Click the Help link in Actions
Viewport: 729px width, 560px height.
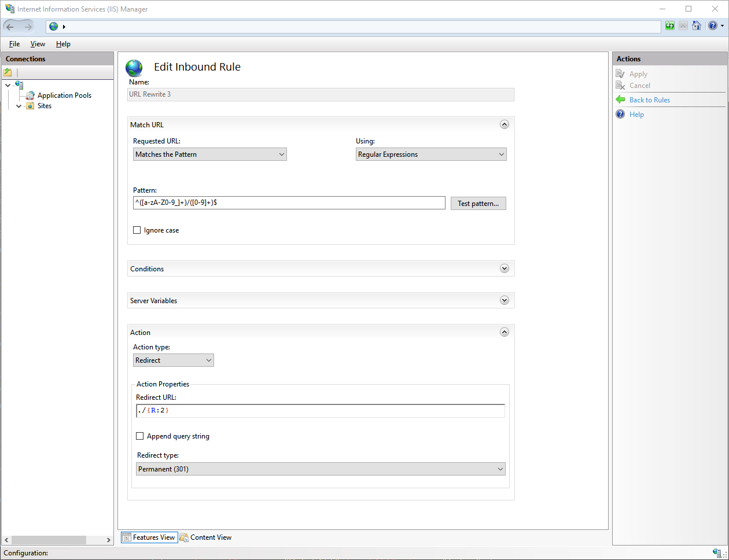pos(636,115)
